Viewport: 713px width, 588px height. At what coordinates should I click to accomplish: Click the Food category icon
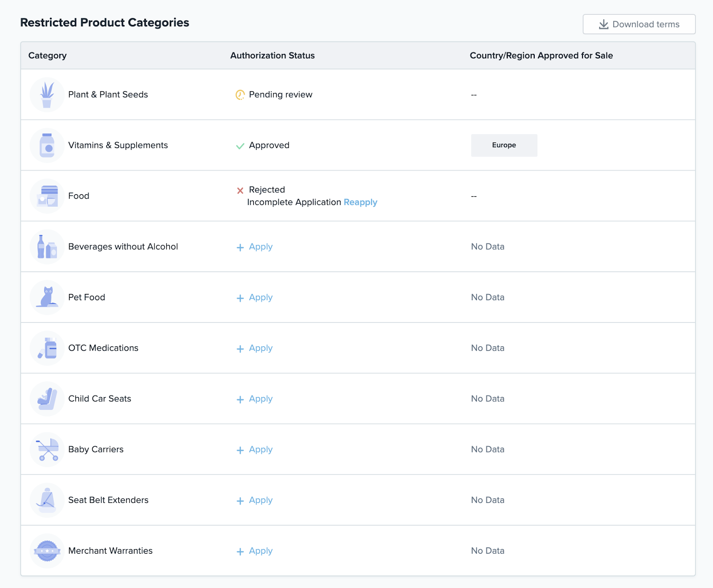(47, 196)
